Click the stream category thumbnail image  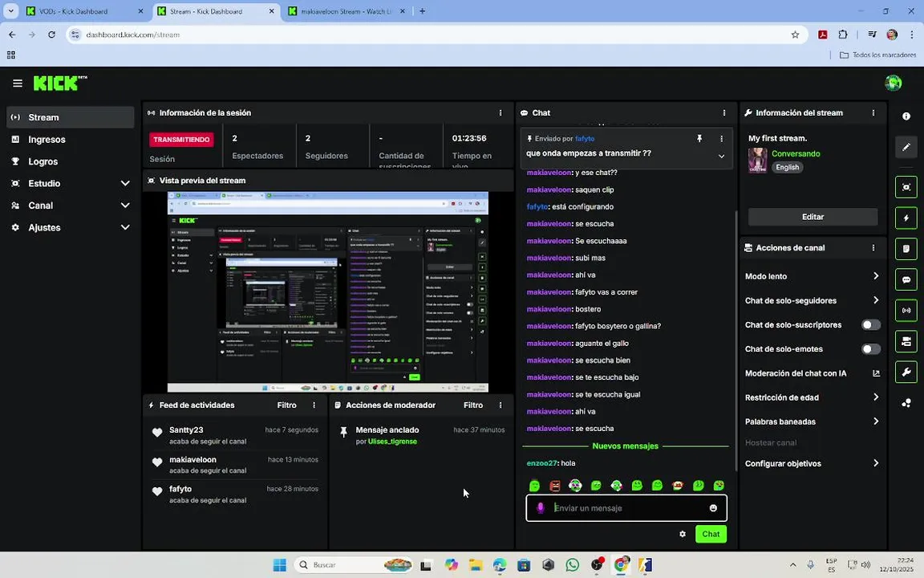click(x=758, y=161)
